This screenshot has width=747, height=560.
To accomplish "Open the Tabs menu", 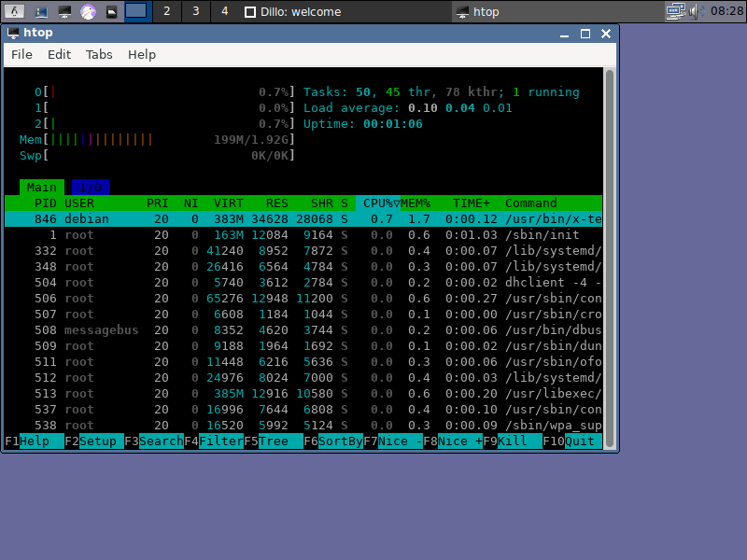I will pos(99,55).
